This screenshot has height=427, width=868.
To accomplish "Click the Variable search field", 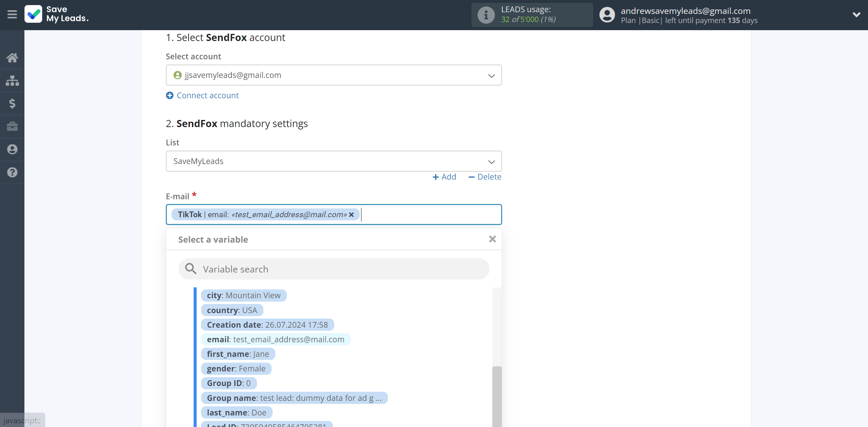I will tap(334, 269).
